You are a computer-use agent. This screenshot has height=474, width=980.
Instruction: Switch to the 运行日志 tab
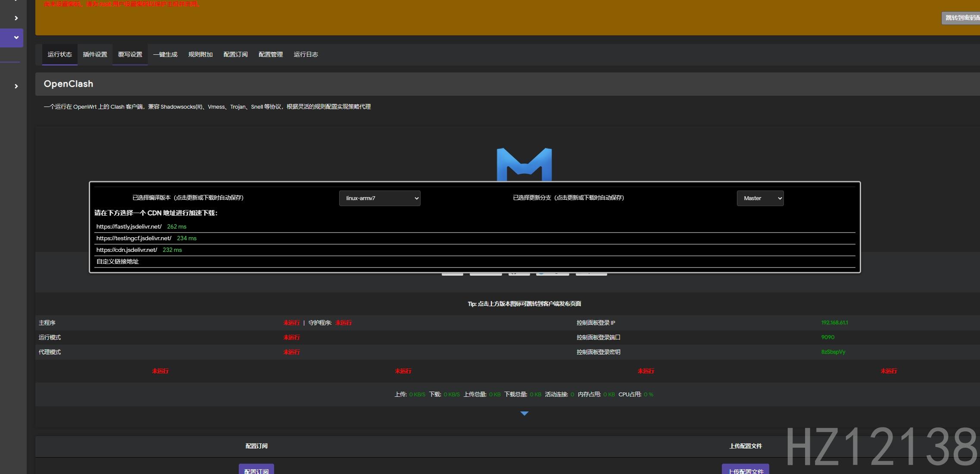coord(306,54)
